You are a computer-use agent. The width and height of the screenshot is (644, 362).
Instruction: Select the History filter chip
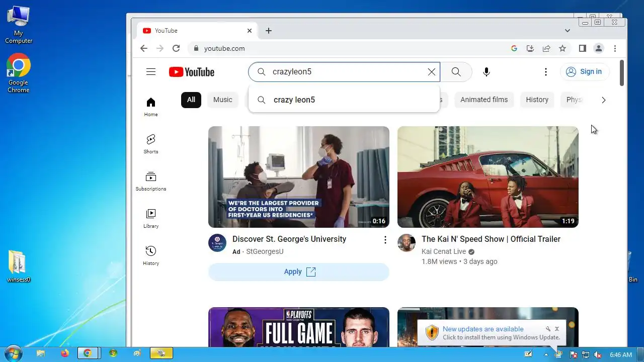tap(537, 100)
